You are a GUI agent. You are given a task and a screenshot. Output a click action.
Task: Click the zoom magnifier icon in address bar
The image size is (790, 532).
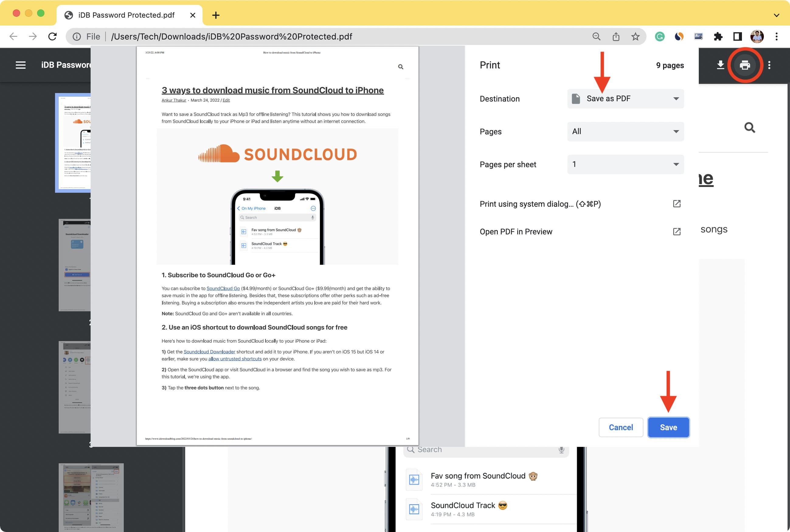click(596, 36)
